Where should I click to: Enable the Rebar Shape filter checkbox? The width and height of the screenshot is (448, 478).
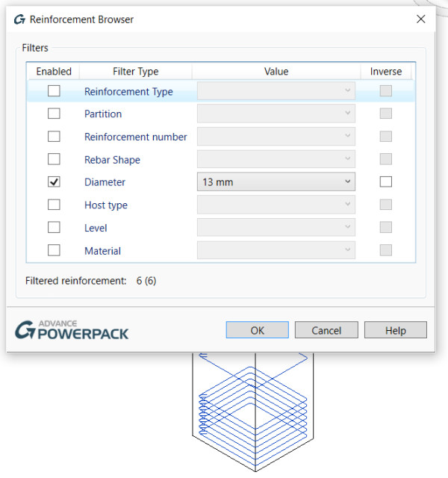[x=54, y=159]
